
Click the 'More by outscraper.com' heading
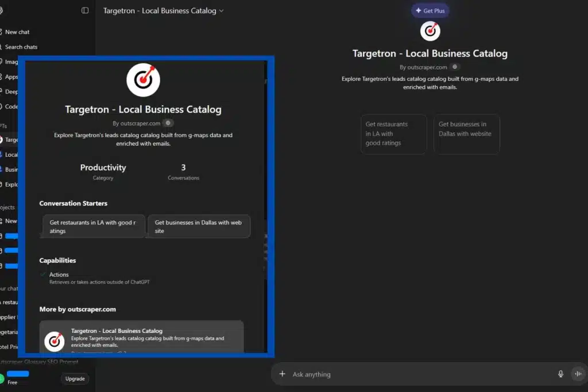click(78, 309)
